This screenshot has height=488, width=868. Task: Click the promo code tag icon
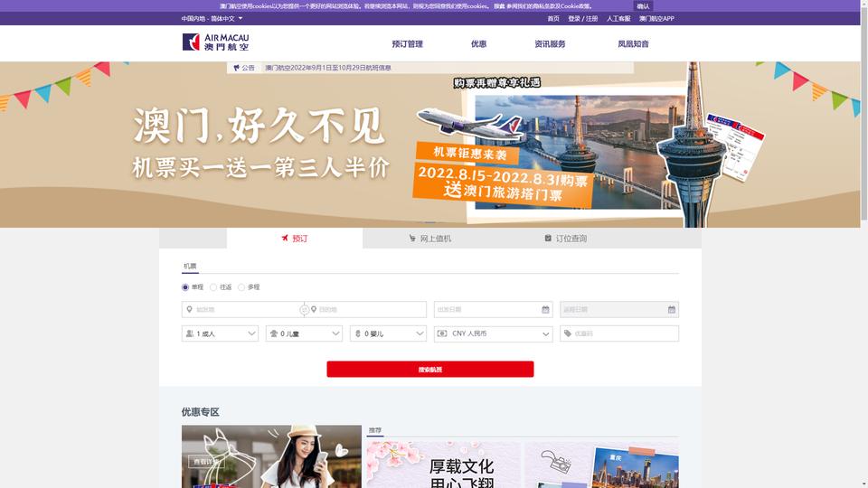tap(568, 333)
